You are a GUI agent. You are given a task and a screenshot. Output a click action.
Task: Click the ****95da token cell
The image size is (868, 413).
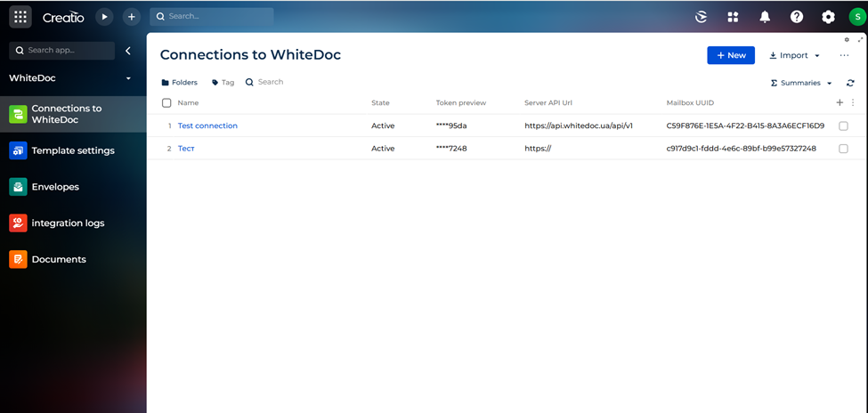coord(451,126)
